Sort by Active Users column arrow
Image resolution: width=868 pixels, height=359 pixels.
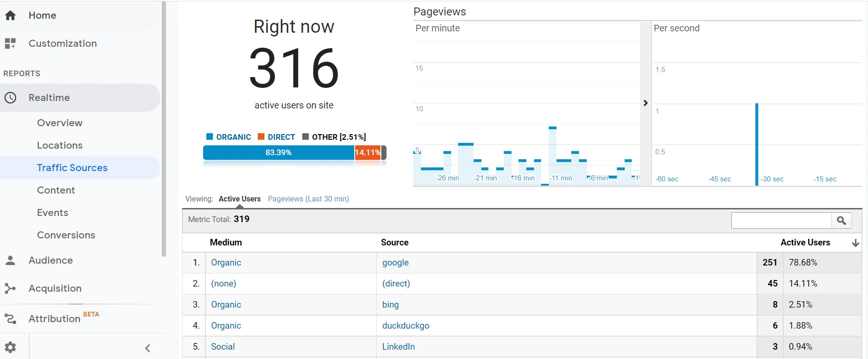tap(855, 243)
